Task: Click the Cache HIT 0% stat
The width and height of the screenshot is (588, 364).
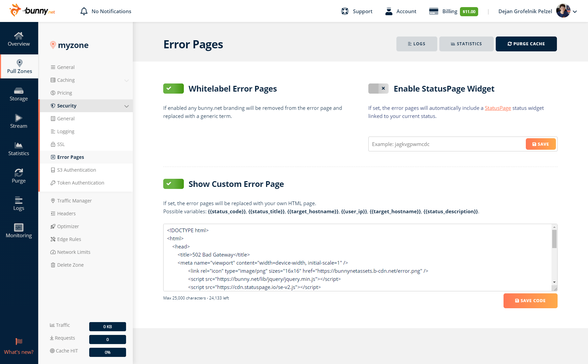Action: pyautogui.click(x=107, y=352)
